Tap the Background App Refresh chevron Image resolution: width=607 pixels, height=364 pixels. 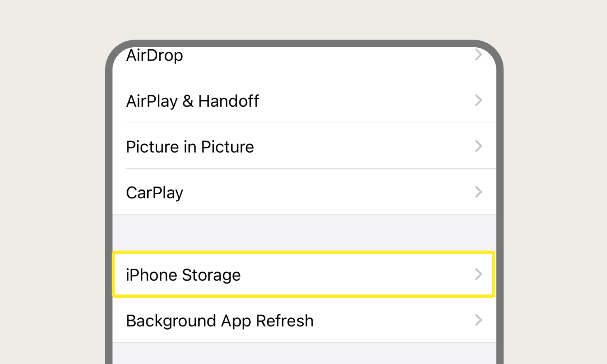478,320
